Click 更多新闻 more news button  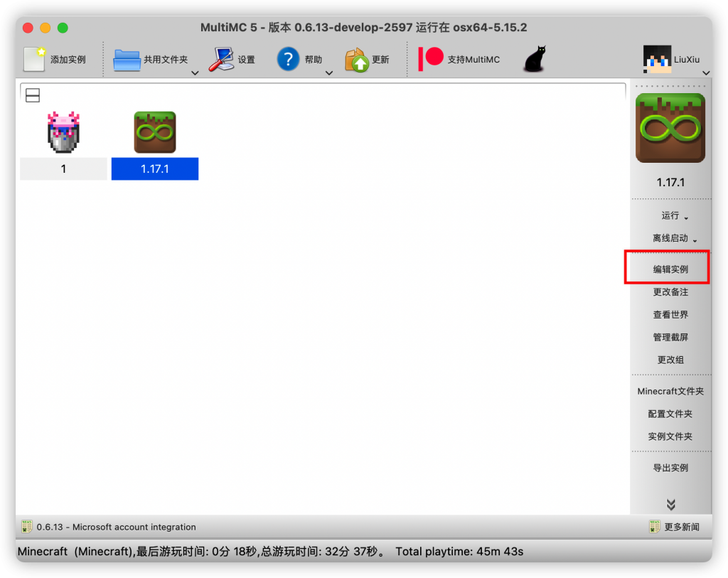pos(674,527)
